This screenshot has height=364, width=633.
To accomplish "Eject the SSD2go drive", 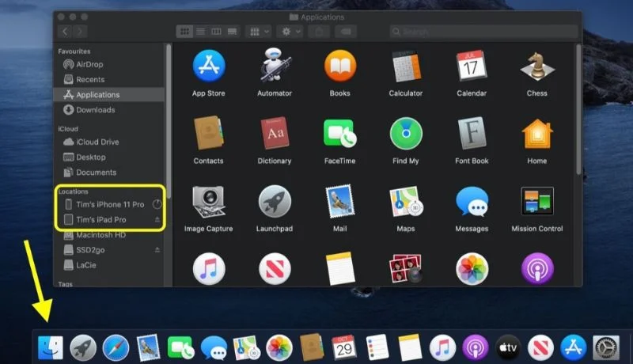I will click(x=157, y=250).
